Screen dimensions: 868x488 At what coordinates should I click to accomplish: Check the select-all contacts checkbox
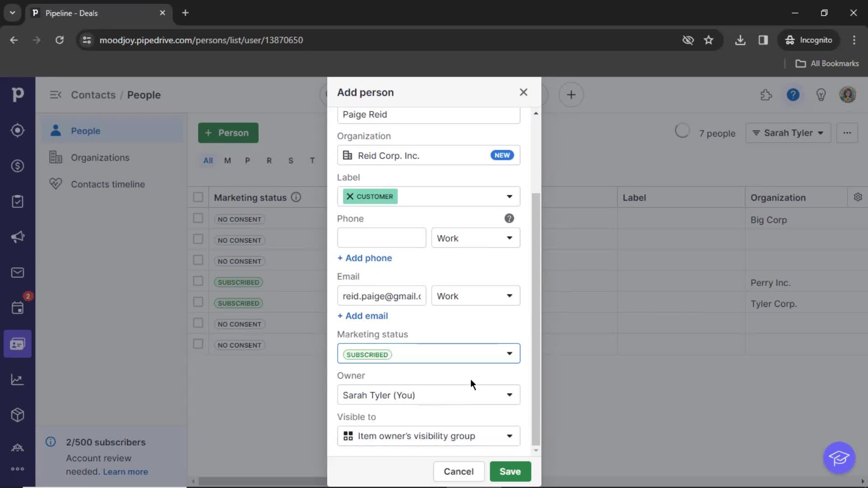pyautogui.click(x=198, y=197)
